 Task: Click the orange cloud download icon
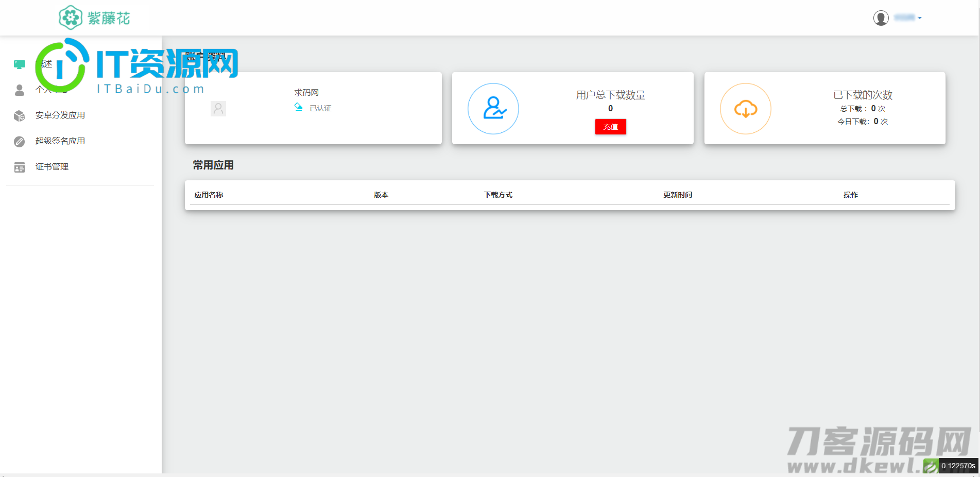click(x=746, y=109)
